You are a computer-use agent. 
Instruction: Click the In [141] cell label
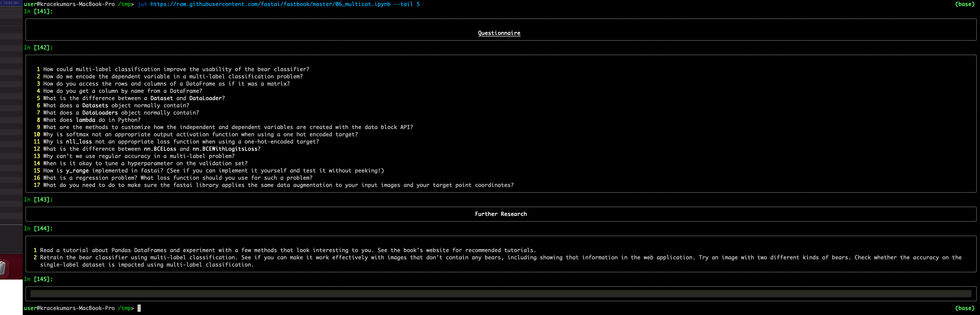click(38, 11)
